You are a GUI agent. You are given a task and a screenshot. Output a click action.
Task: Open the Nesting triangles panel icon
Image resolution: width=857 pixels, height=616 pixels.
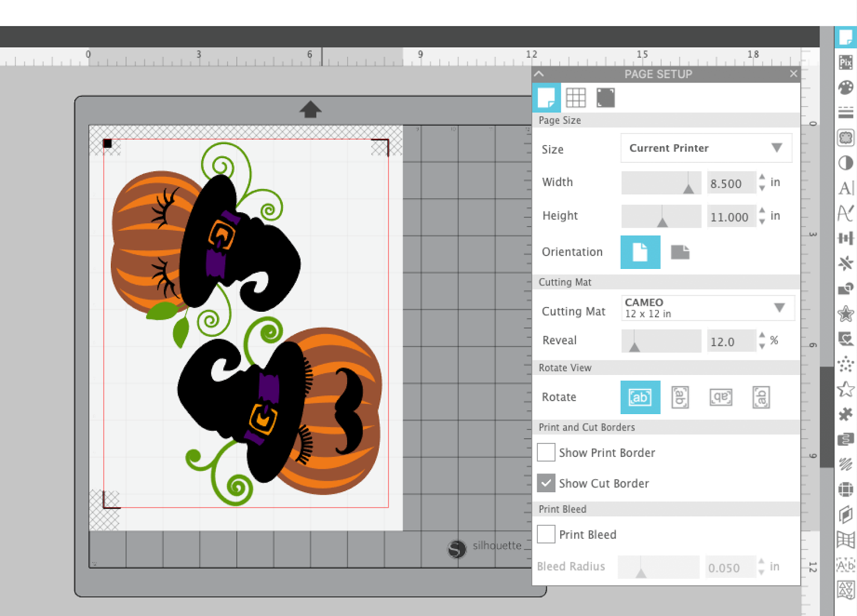click(846, 590)
